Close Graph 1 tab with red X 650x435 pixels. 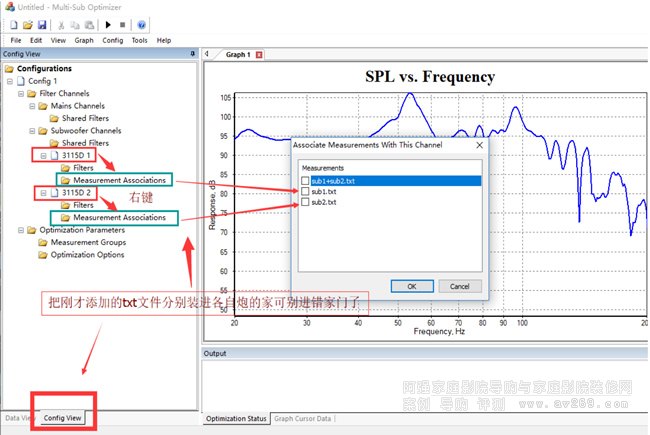[259, 55]
